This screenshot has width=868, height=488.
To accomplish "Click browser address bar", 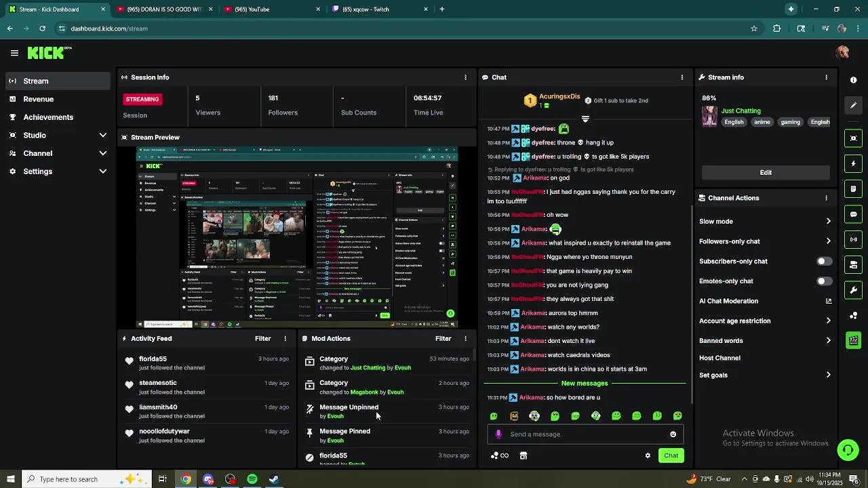I will coord(407,28).
